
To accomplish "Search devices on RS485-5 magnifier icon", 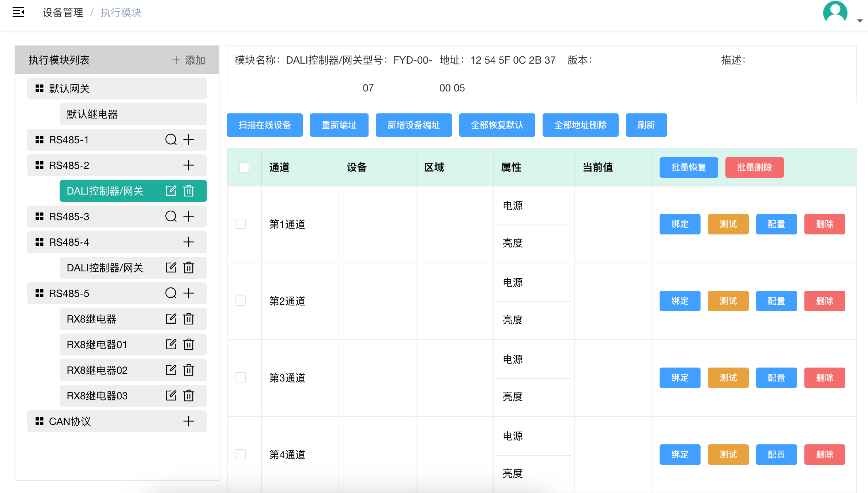I will coord(171,293).
